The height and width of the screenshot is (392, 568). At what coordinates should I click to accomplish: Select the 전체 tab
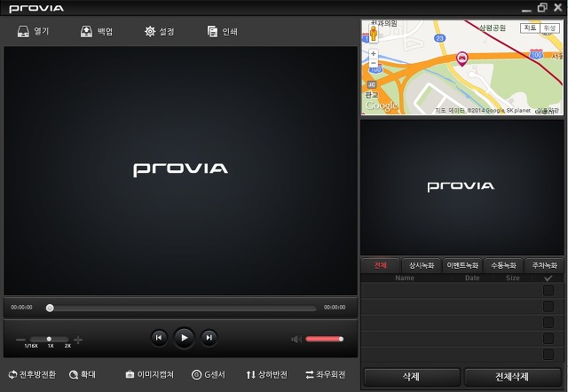click(381, 266)
